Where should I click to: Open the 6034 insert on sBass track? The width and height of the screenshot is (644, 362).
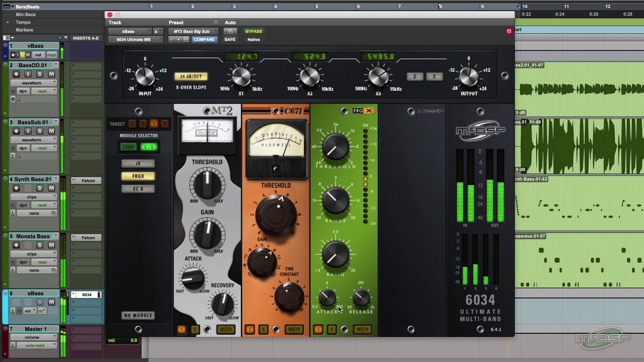(87, 295)
